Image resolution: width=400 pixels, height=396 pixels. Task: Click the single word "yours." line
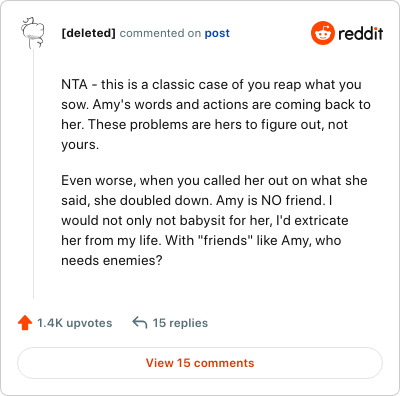[x=80, y=144]
